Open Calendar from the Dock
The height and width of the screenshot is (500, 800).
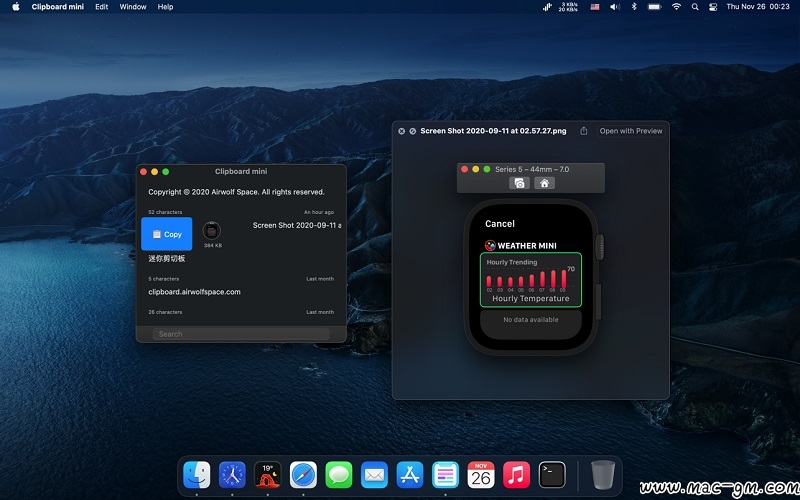click(x=481, y=475)
